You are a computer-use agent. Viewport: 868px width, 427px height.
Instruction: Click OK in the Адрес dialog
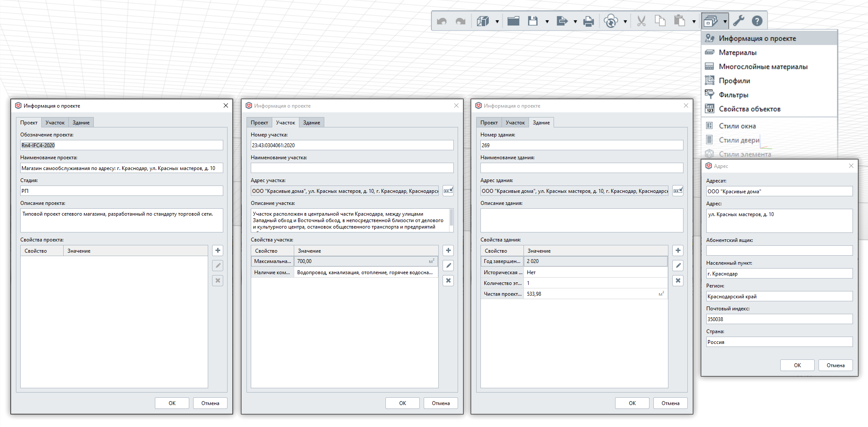797,365
